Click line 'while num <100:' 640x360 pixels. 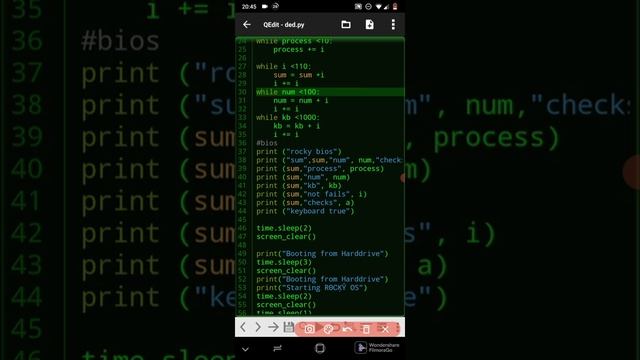[x=288, y=92]
